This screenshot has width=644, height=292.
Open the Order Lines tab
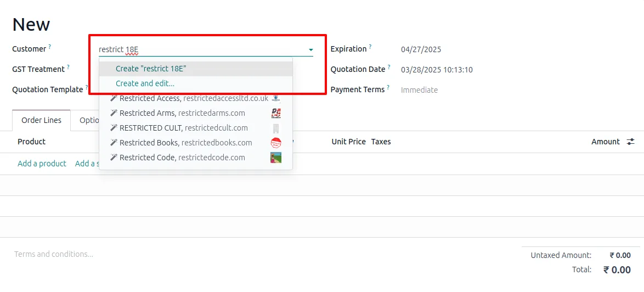41,120
